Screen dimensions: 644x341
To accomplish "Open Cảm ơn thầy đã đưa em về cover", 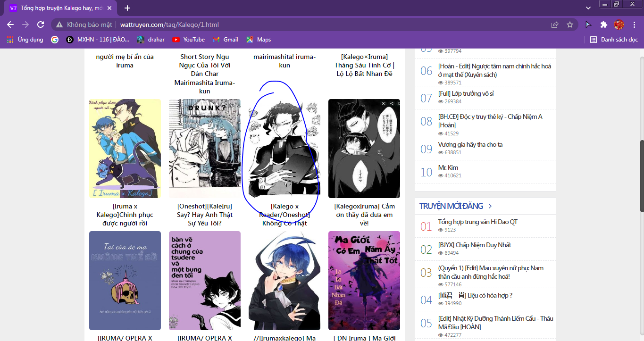I will point(364,149).
